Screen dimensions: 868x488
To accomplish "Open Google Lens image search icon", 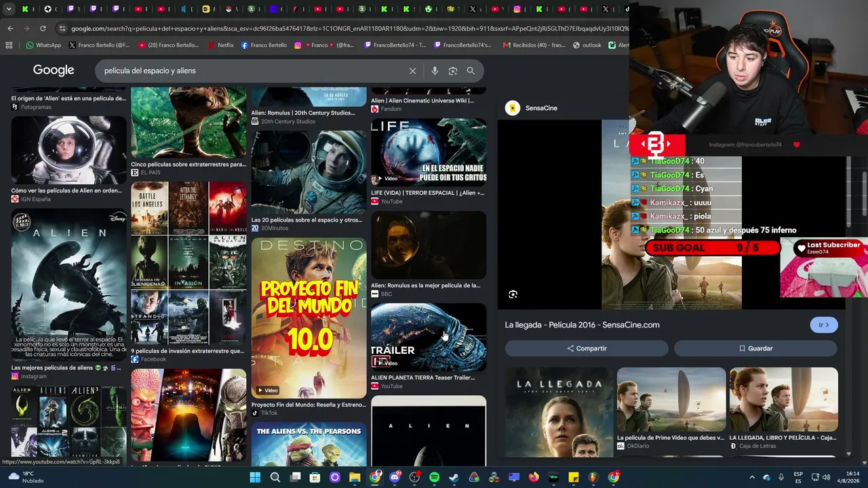I will pos(453,70).
